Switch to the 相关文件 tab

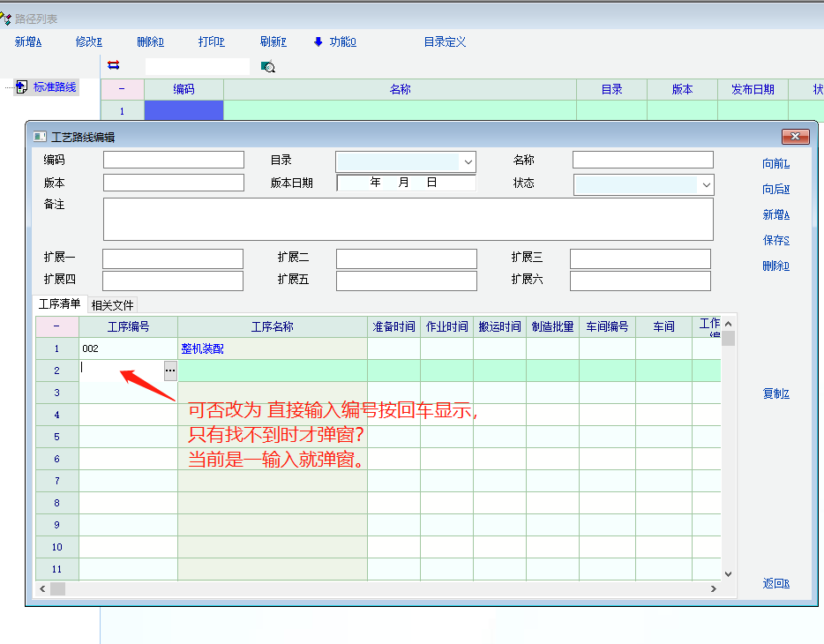112,304
